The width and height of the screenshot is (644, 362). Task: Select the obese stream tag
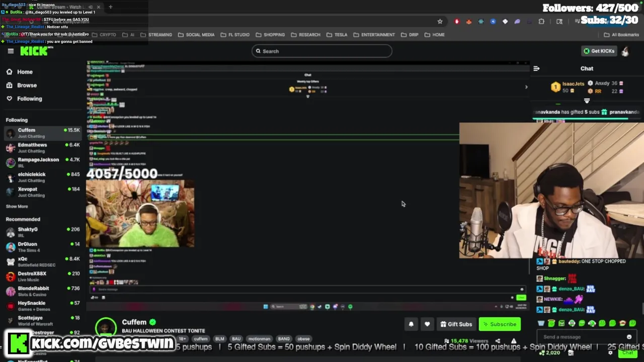click(x=303, y=339)
